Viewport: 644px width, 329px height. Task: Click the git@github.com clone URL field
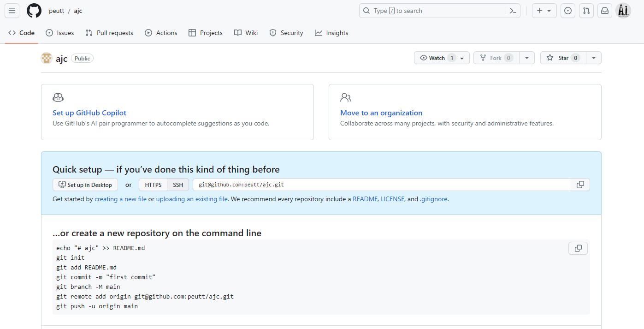tap(382, 185)
